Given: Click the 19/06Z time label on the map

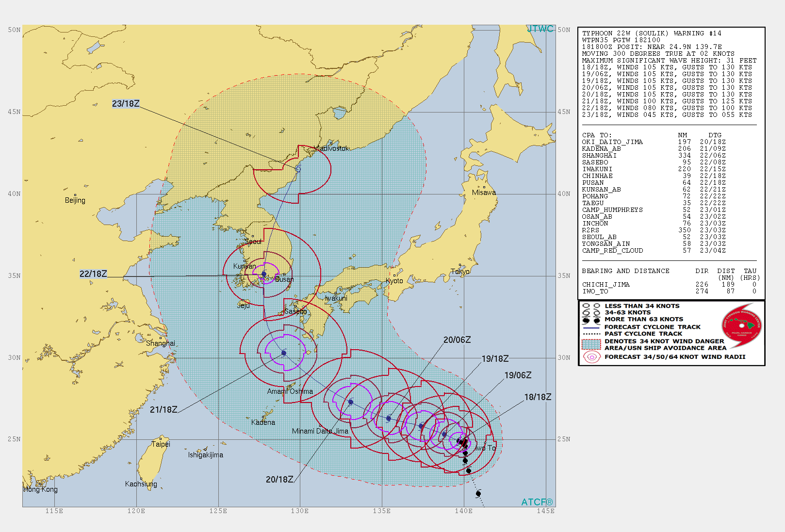Looking at the screenshot, I should 518,375.
